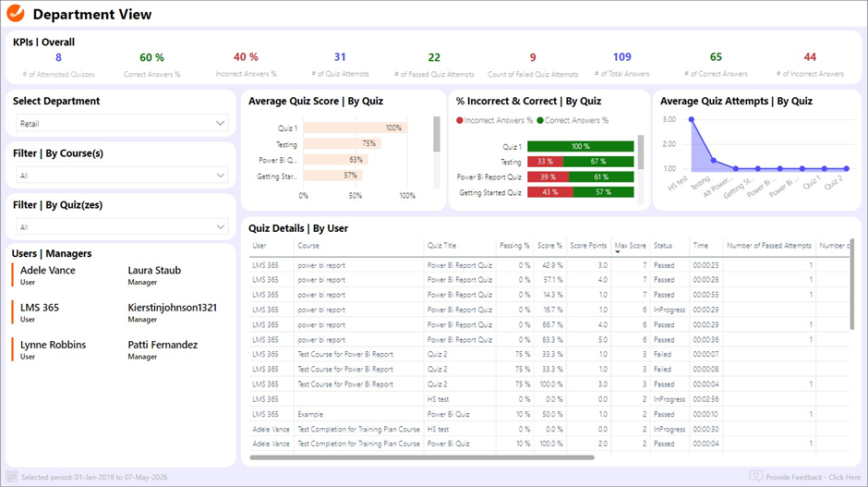Click the calendar icon beside Selected period

click(x=12, y=477)
